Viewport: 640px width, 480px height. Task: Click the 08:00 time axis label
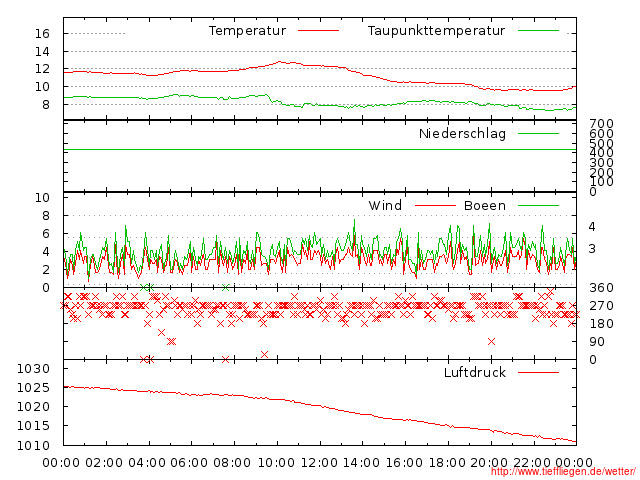coord(232,463)
